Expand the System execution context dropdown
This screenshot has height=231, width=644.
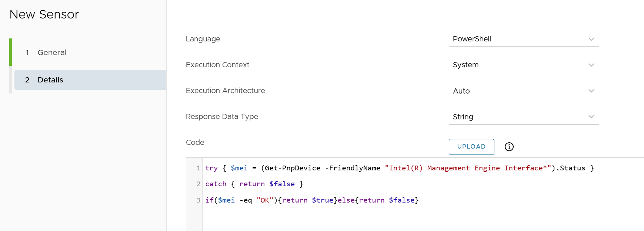(518, 65)
